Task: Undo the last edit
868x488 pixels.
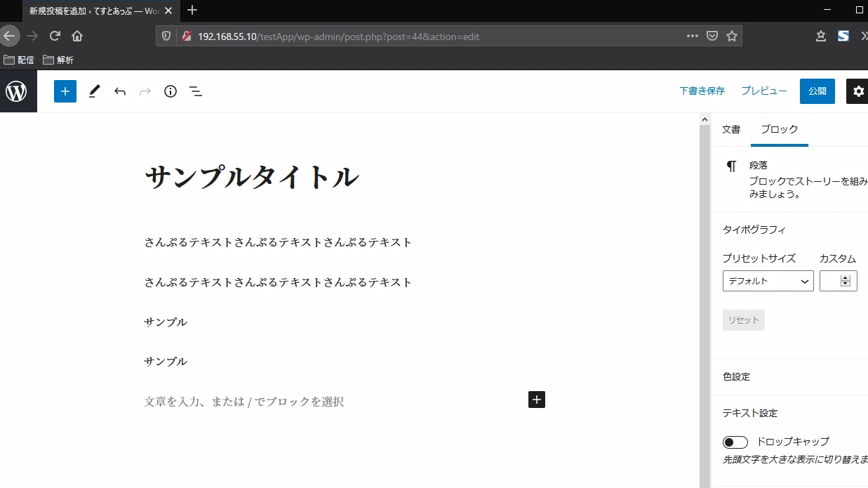Action: click(120, 91)
